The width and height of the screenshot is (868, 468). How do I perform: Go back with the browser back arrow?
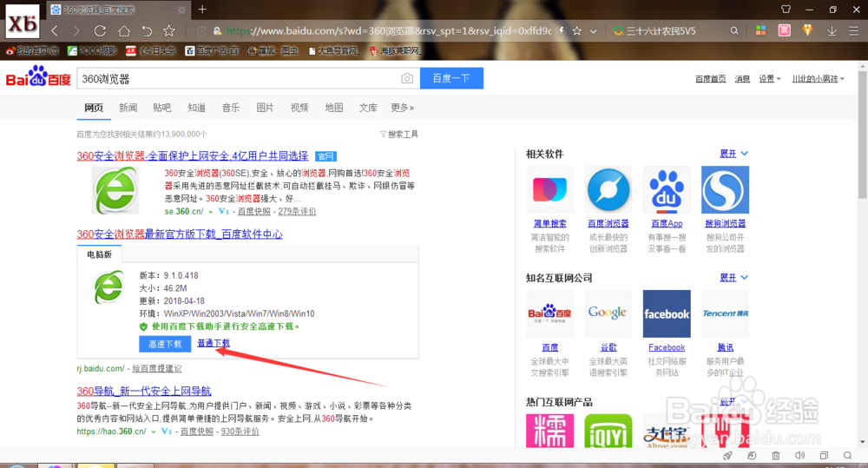coord(54,31)
